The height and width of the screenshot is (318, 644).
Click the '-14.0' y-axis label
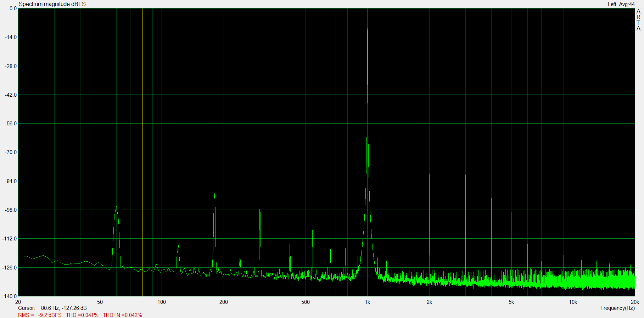(11, 37)
